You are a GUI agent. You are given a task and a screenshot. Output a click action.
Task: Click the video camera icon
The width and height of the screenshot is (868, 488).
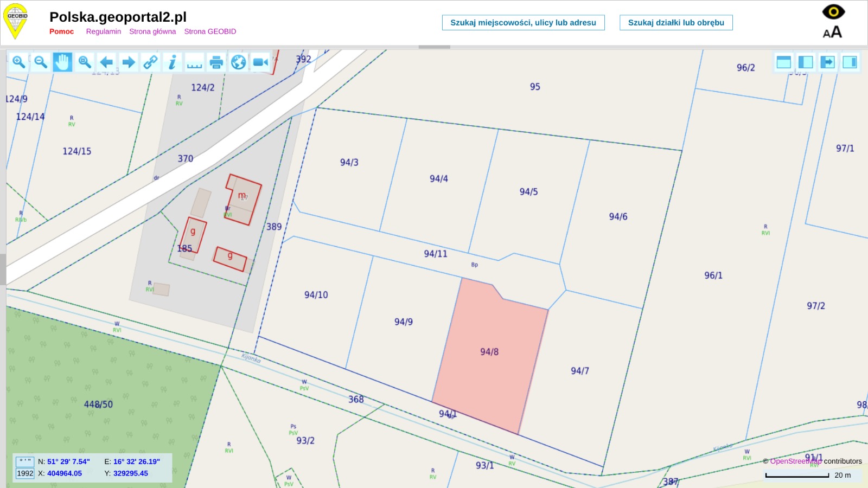pos(260,62)
